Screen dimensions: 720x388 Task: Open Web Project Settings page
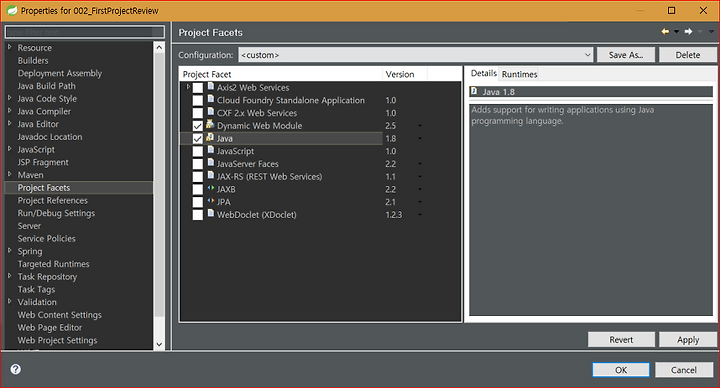point(57,340)
